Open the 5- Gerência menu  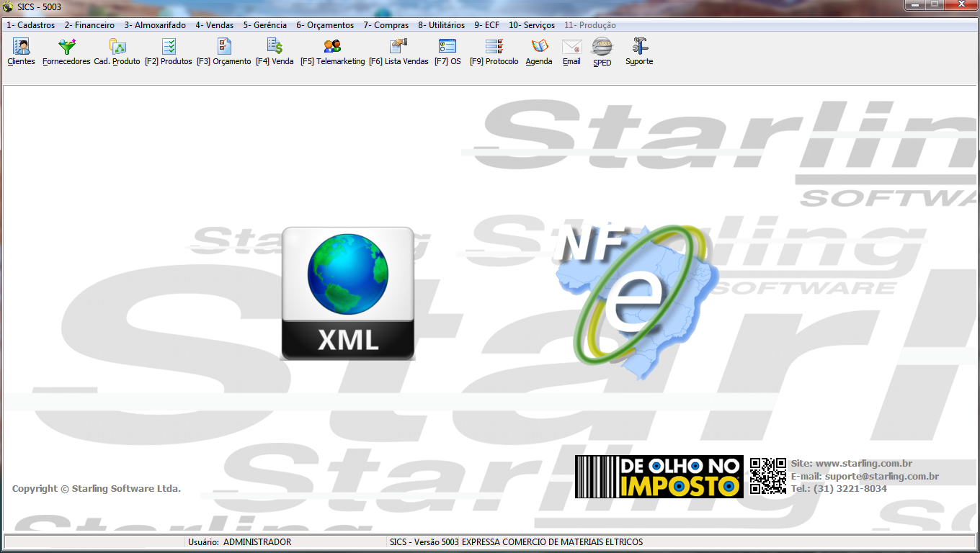(x=265, y=25)
